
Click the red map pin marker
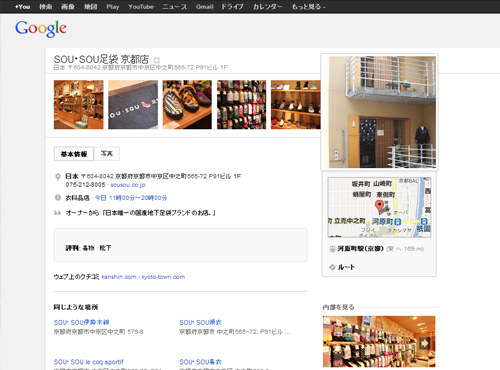pos(379,207)
